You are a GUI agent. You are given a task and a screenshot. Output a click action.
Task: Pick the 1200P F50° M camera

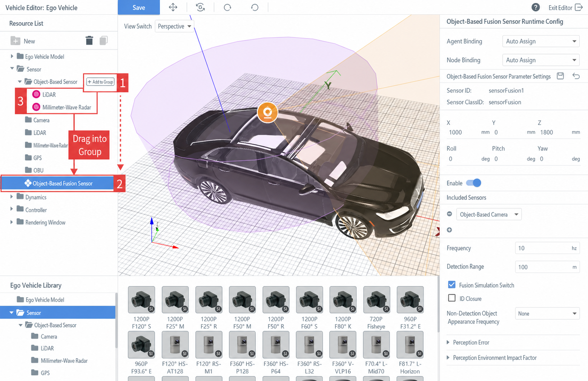pyautogui.click(x=242, y=300)
